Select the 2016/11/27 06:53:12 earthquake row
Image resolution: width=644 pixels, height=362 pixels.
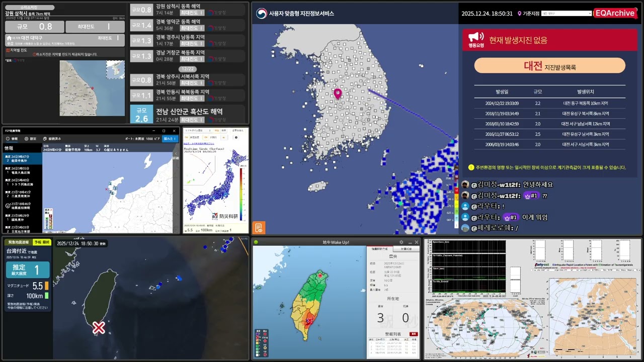pos(549,134)
